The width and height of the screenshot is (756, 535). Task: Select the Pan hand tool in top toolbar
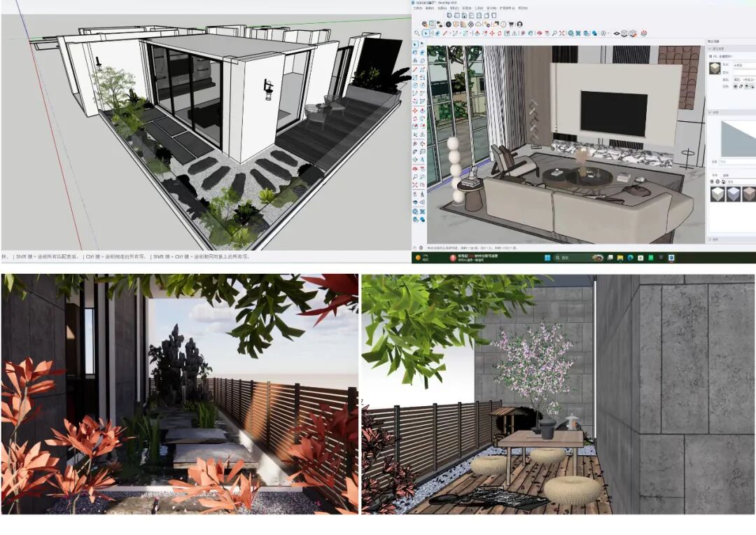point(547,34)
